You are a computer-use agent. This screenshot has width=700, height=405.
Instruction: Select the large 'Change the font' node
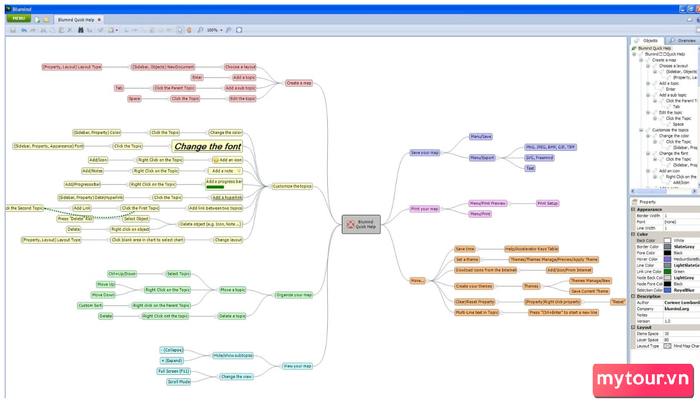pos(207,146)
